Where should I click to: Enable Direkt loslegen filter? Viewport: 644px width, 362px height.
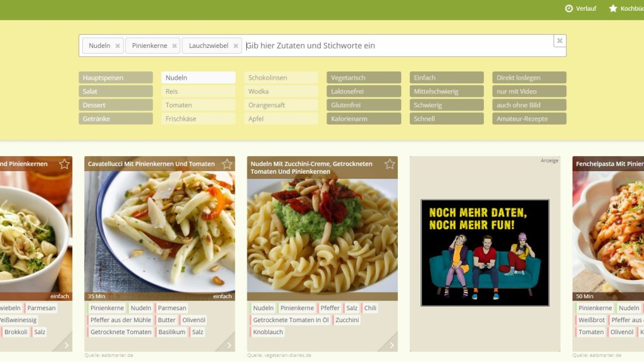point(529,78)
